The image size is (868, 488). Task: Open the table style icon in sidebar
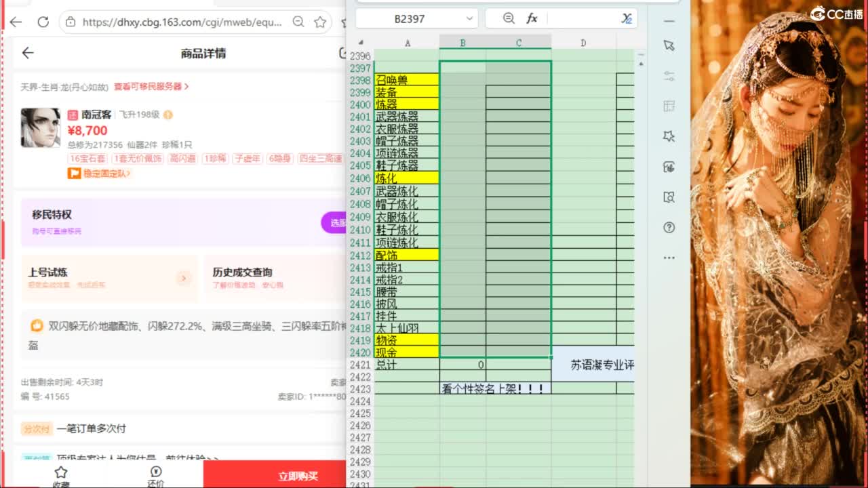669,106
